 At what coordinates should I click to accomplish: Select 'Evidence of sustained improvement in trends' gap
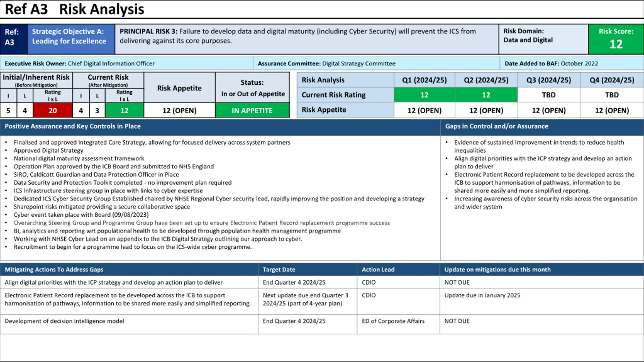pyautogui.click(x=539, y=146)
